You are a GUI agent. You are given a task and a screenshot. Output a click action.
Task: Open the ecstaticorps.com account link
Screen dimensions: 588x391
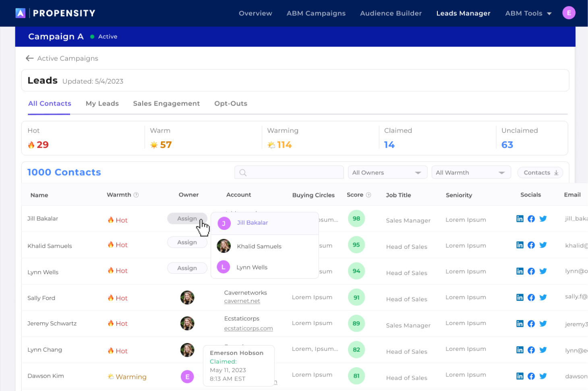click(x=248, y=329)
